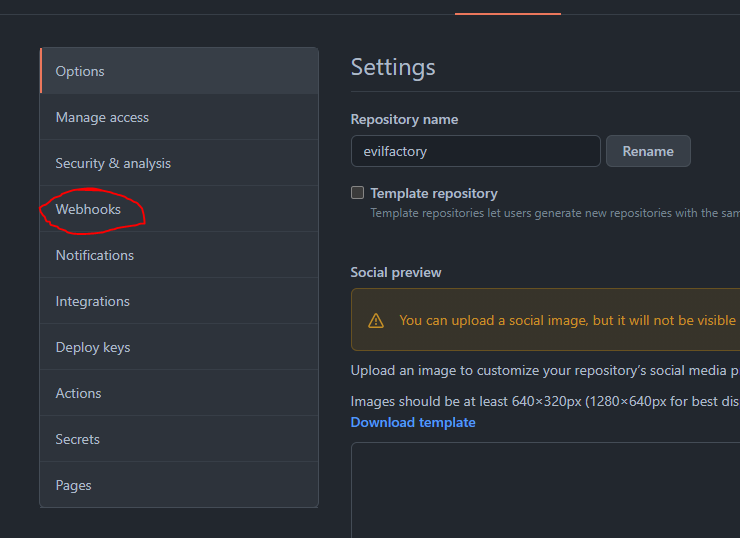Open the Secrets settings page

[x=78, y=439]
